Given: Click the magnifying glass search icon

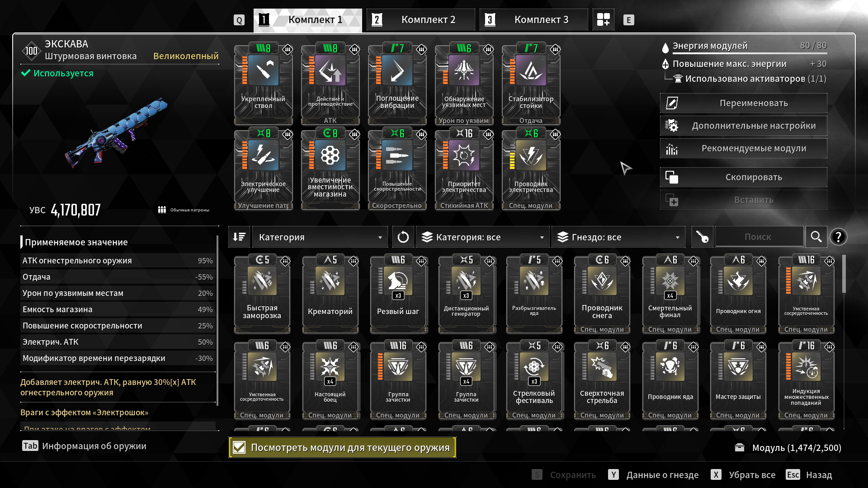Looking at the screenshot, I should (x=816, y=237).
